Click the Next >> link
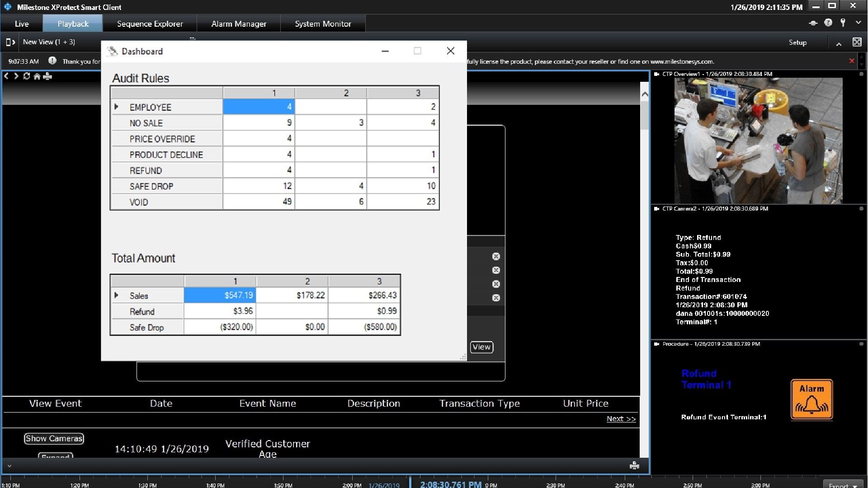The width and height of the screenshot is (868, 488). point(621,419)
